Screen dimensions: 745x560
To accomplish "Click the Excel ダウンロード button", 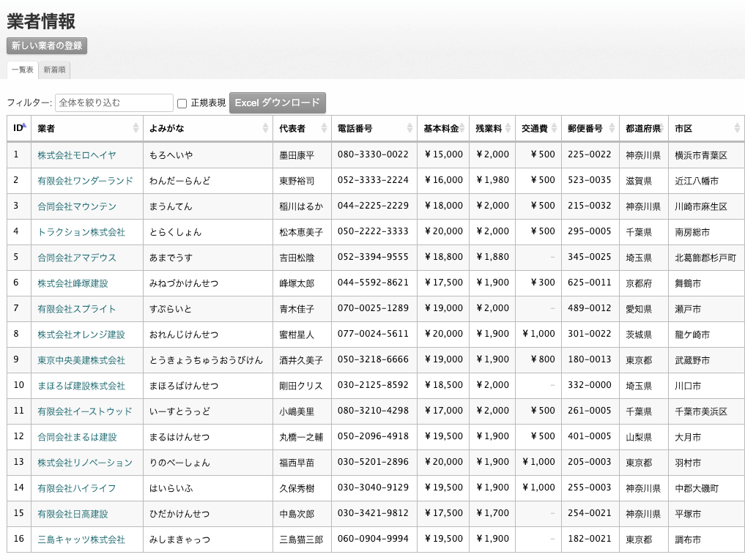I will [x=277, y=103].
